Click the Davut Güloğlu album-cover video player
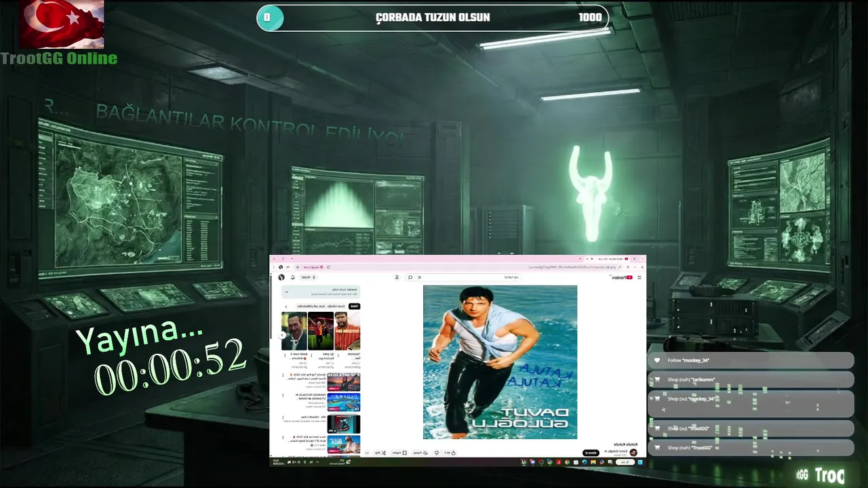 click(500, 362)
